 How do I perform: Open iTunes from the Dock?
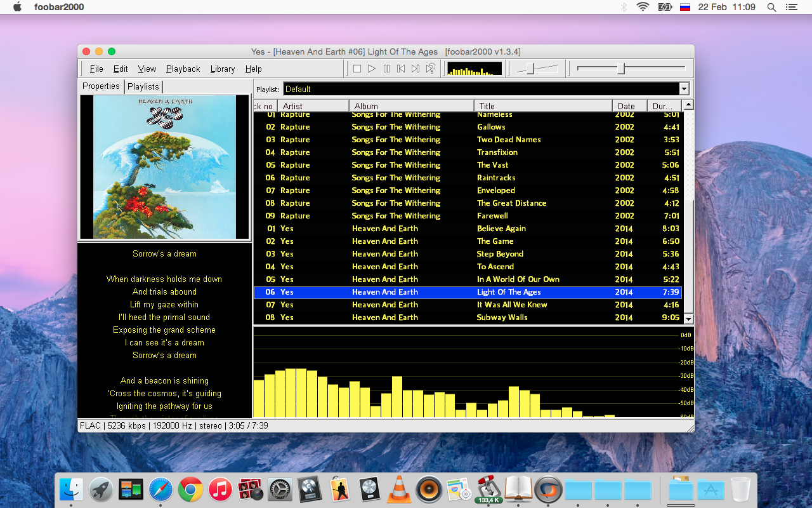coord(220,489)
